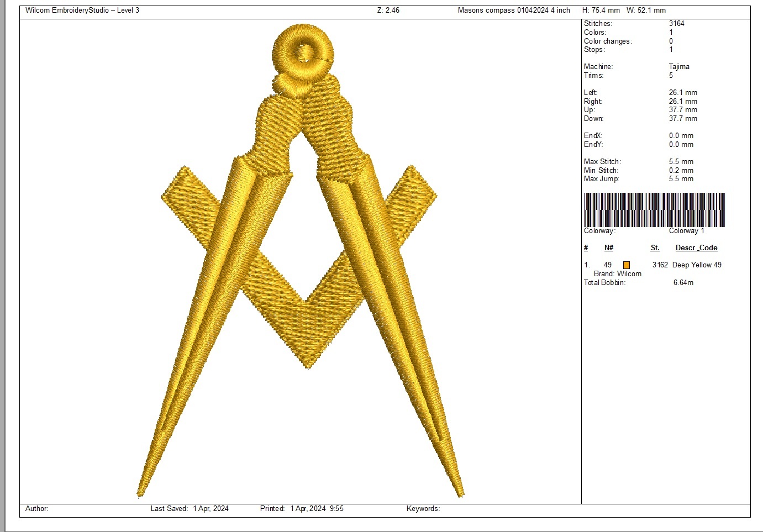Click the 'Brand: Wilcom' text
Screen dimensions: 763x532
pyautogui.click(x=618, y=274)
